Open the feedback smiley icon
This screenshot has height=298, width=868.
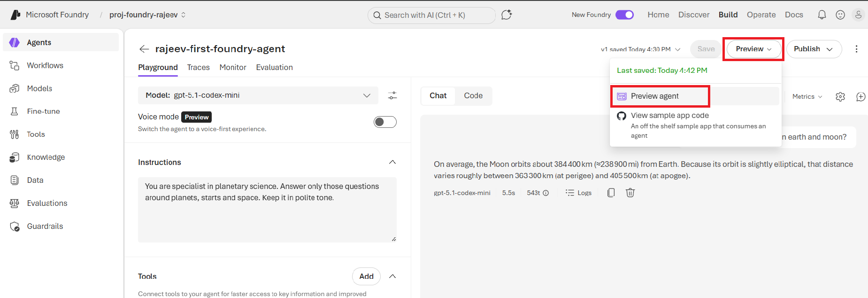tap(840, 15)
